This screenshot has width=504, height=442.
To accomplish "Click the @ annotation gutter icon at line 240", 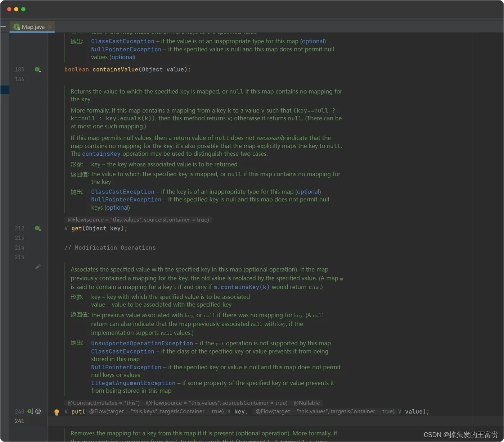I will 38,411.
